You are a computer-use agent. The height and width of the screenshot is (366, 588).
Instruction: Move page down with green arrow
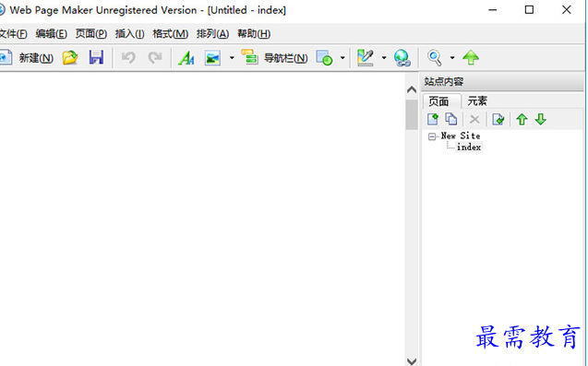540,120
